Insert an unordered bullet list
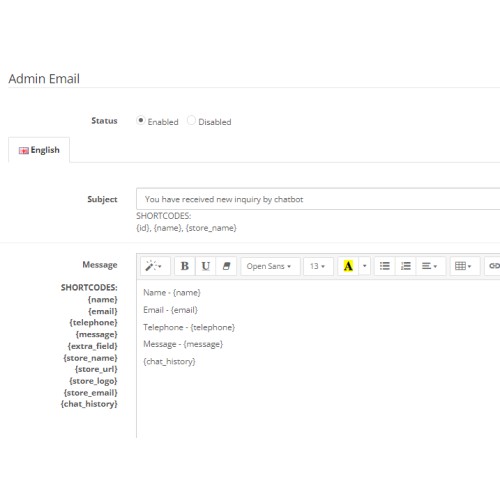Viewport: 500px width, 500px height. pyautogui.click(x=385, y=266)
